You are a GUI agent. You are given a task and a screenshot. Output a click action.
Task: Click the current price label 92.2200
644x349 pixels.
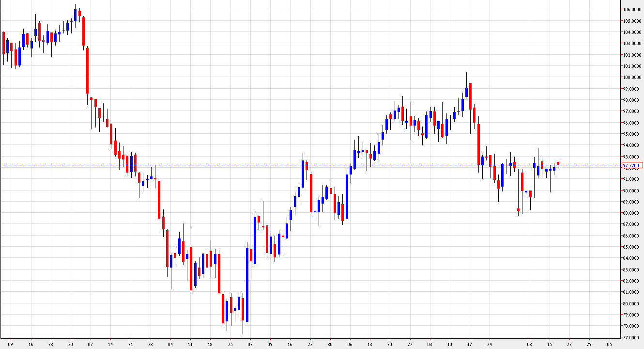click(x=632, y=165)
